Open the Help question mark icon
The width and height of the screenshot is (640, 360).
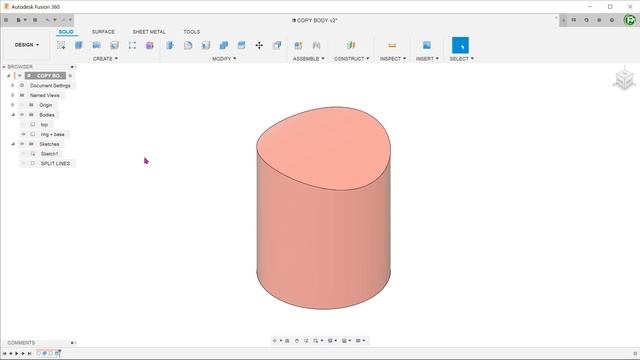(x=612, y=20)
